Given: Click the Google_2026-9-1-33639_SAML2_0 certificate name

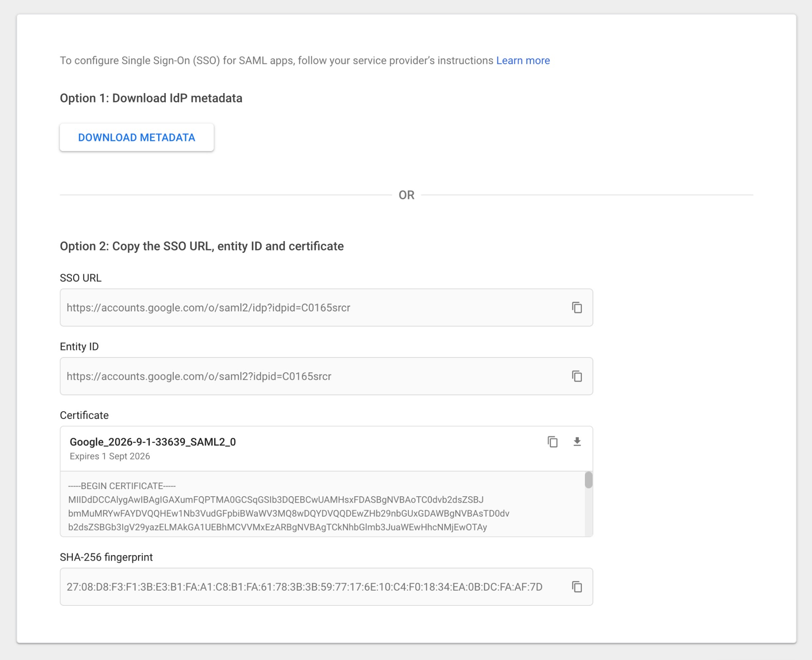Looking at the screenshot, I should point(153,442).
